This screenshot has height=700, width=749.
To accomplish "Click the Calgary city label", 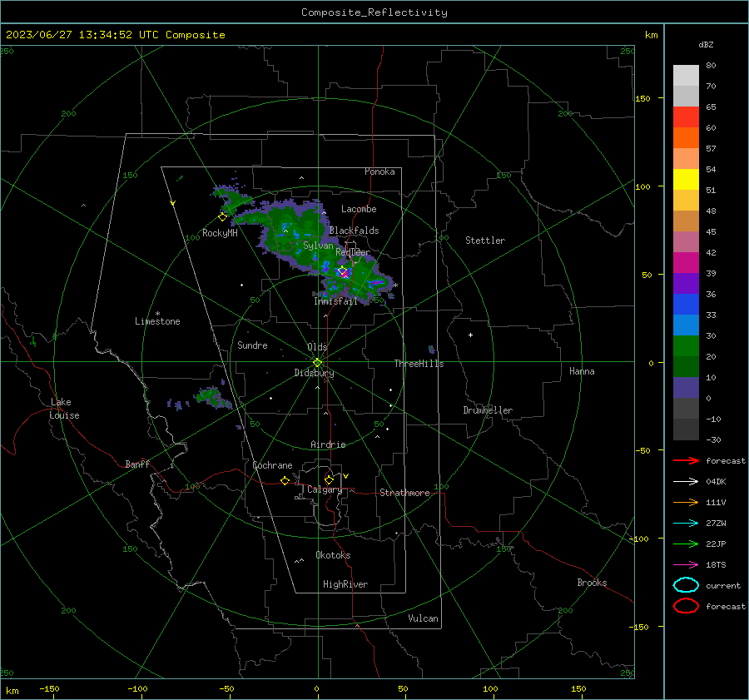I will (325, 489).
